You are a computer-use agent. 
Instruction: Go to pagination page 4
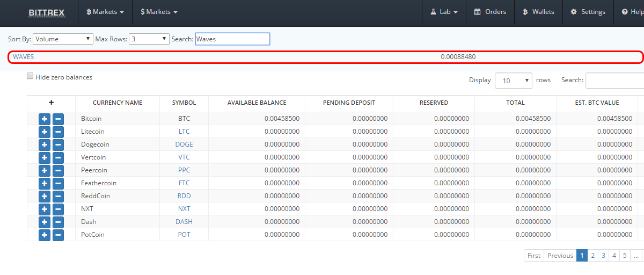pos(614,256)
